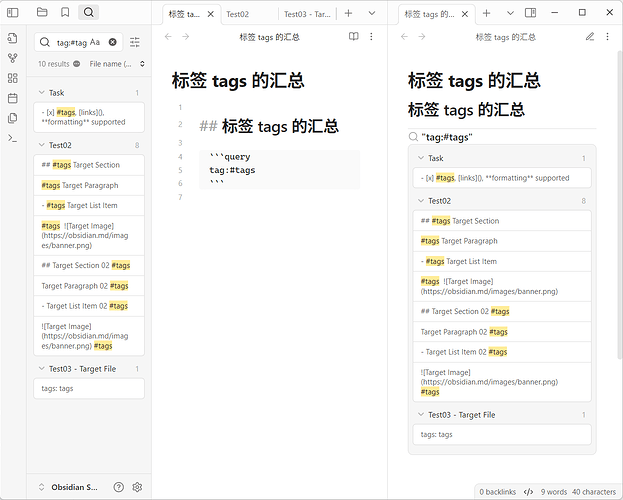Image resolution: width=623 pixels, height=500 pixels.
Task: Toggle the left sidebar collapse icon
Action: (x=13, y=13)
